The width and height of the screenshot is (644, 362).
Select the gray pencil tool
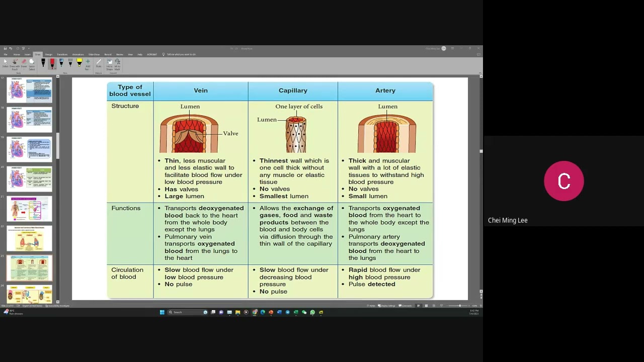[x=70, y=62]
